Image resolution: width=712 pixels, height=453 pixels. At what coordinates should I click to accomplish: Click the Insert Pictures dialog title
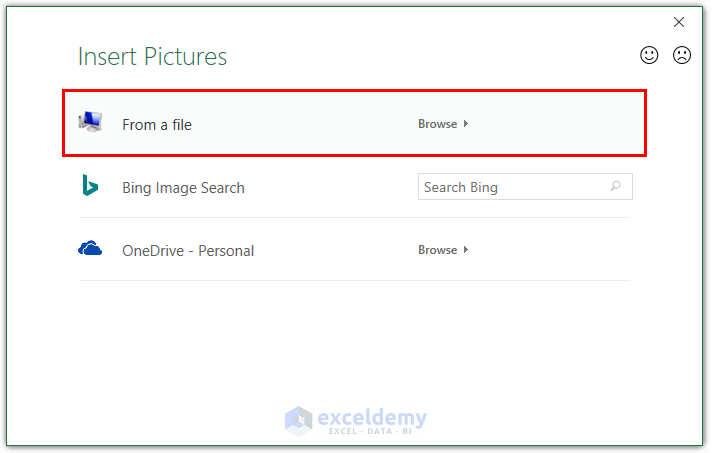click(152, 57)
